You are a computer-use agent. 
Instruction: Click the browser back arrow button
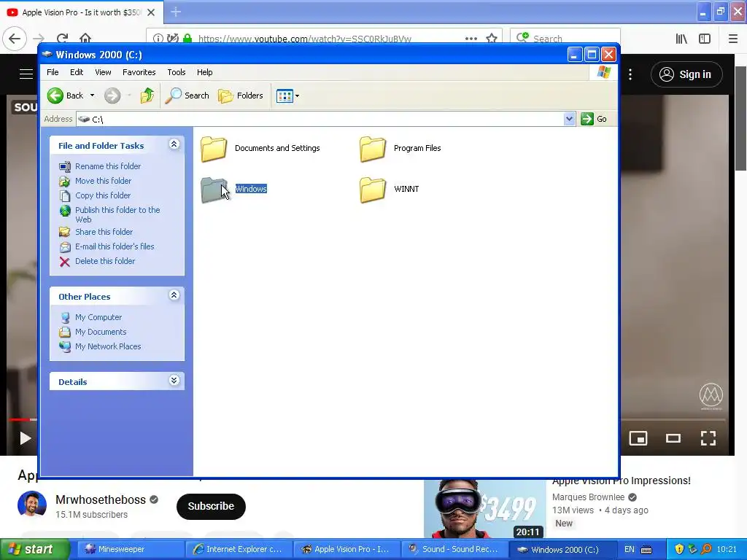[x=15, y=39]
